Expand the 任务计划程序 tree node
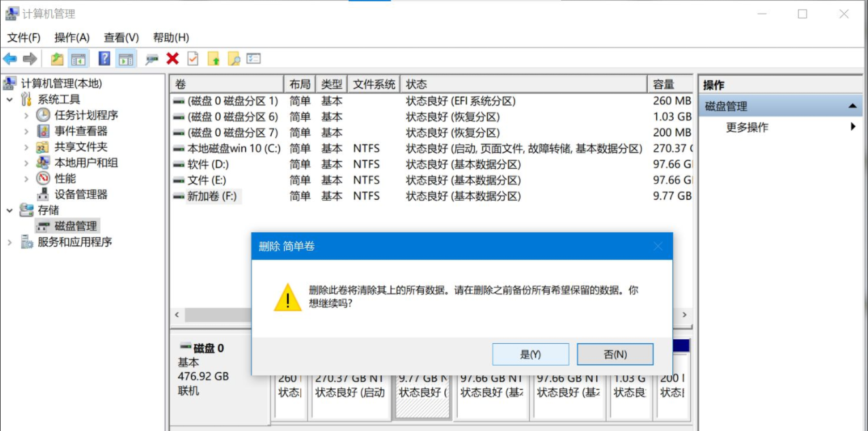 coord(27,116)
